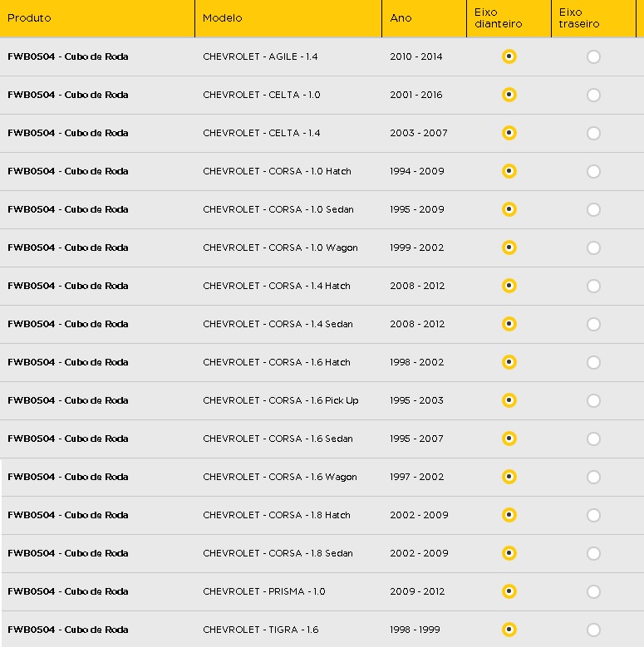
Task: Select front axle radio for CORSA 1.0 Hatch
Action: tap(509, 171)
